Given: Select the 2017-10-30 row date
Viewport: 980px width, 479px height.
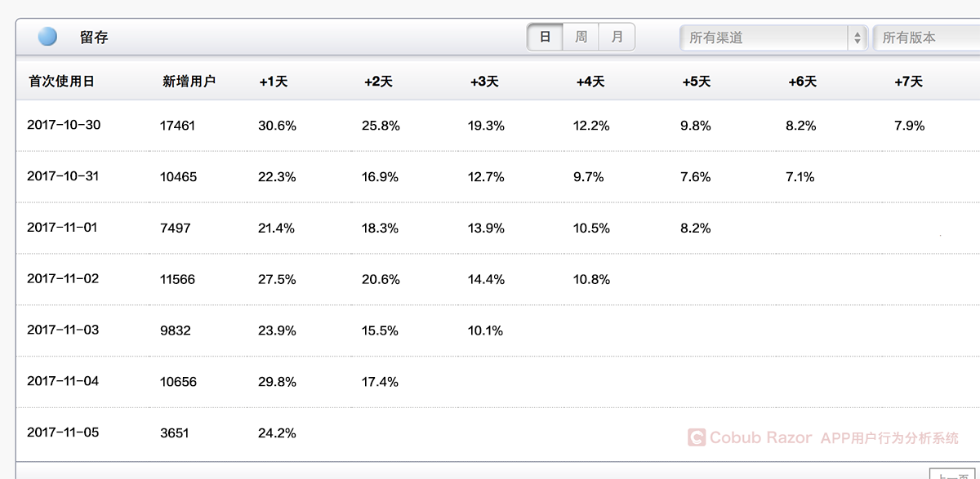Looking at the screenshot, I should point(64,125).
